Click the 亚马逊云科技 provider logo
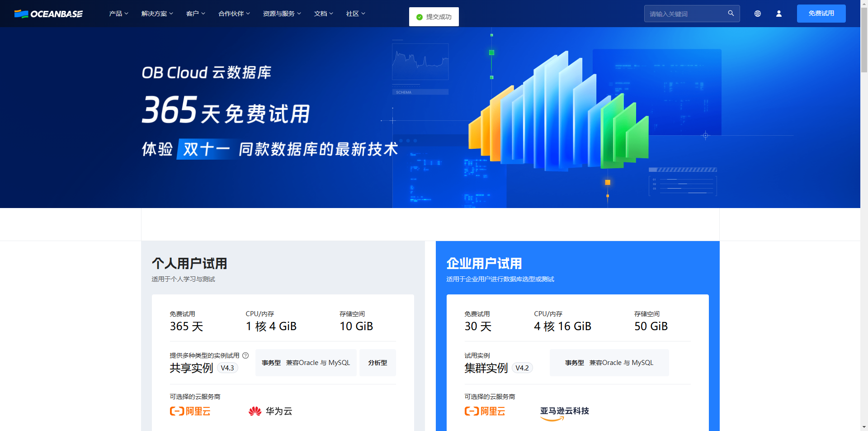 coord(565,412)
